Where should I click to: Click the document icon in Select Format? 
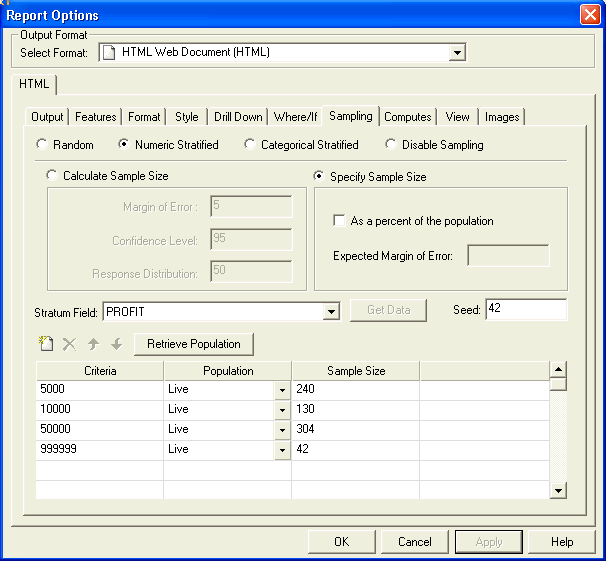(x=109, y=53)
